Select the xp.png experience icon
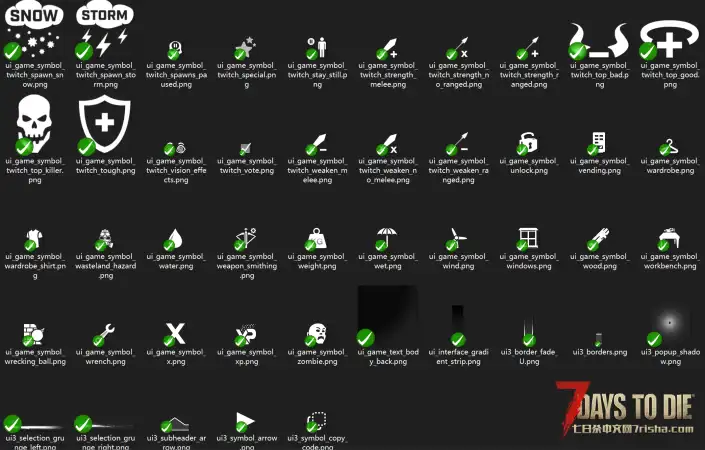 (245, 335)
